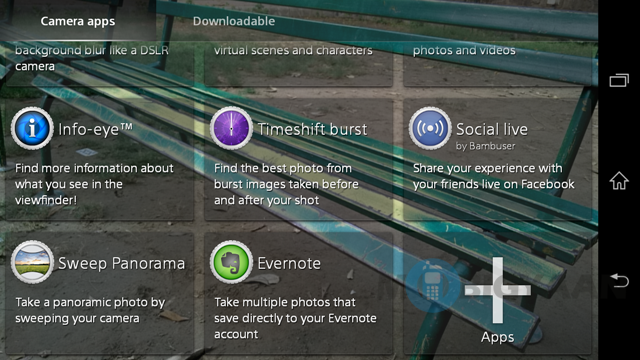
Task: Tap 'Take multiple photos that save directly' description
Action: [x=295, y=318]
